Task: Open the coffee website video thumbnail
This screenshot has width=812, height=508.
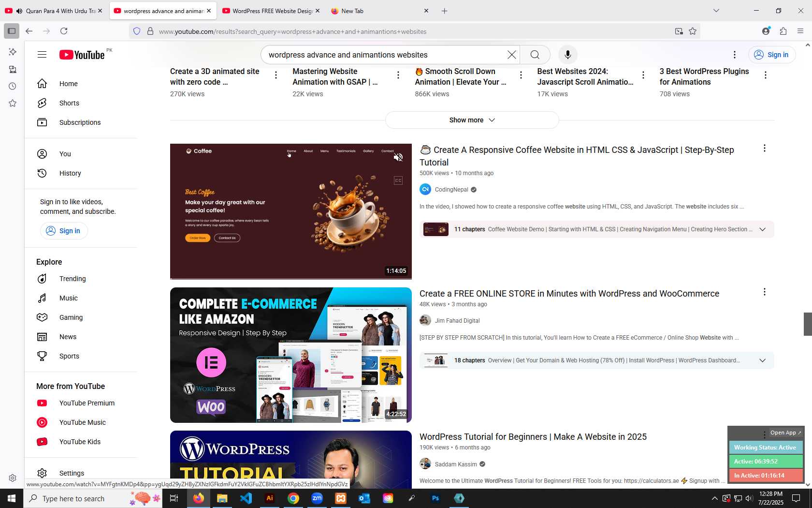Action: [291, 211]
